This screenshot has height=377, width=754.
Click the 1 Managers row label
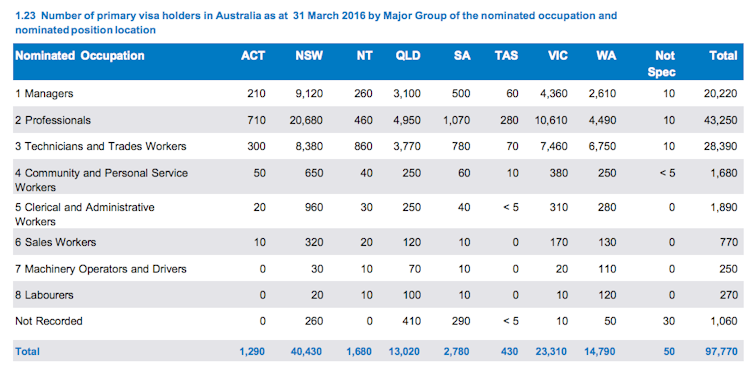(44, 94)
